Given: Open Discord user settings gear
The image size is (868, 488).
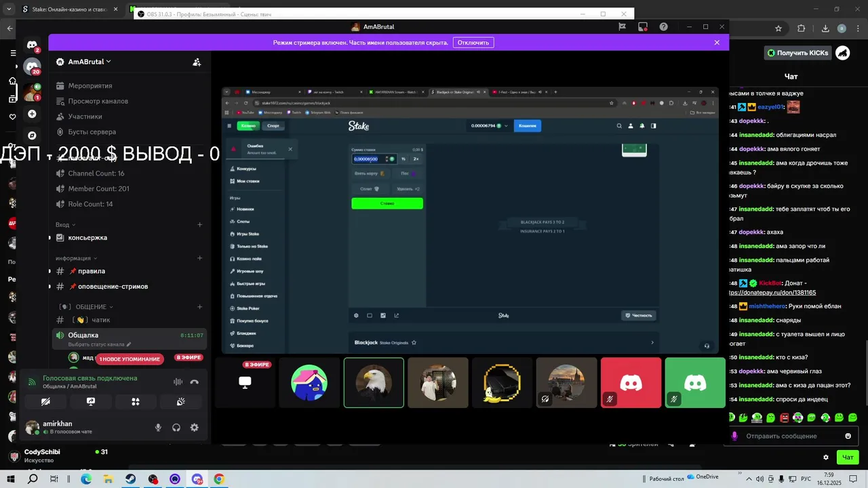Looking at the screenshot, I should click(195, 428).
